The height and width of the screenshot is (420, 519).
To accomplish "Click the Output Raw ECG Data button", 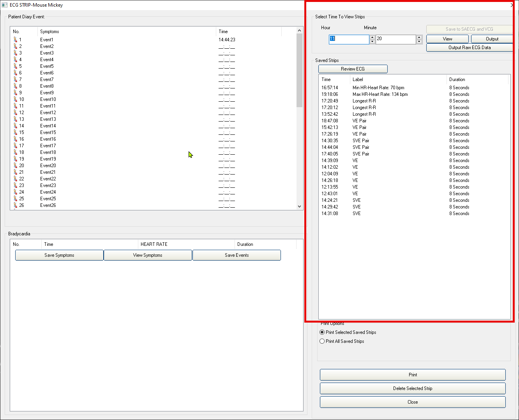I will (469, 48).
